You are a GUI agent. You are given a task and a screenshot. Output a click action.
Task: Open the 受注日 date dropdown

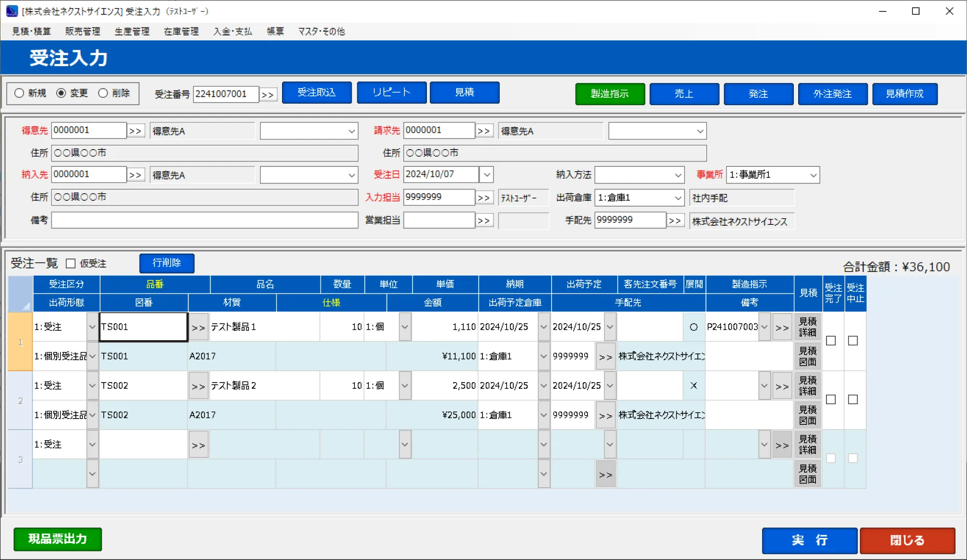486,175
